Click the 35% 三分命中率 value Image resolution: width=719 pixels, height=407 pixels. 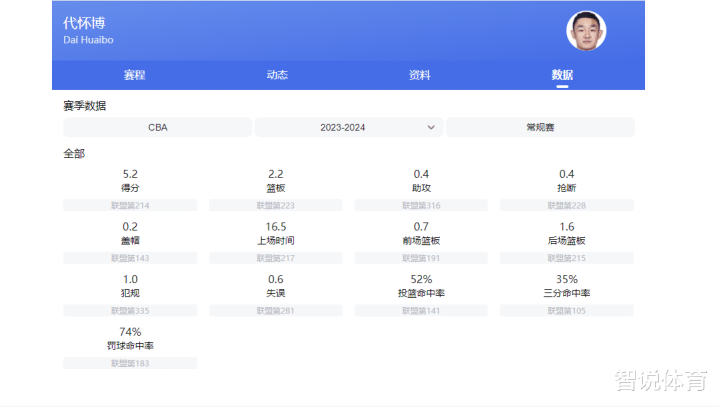click(x=567, y=280)
